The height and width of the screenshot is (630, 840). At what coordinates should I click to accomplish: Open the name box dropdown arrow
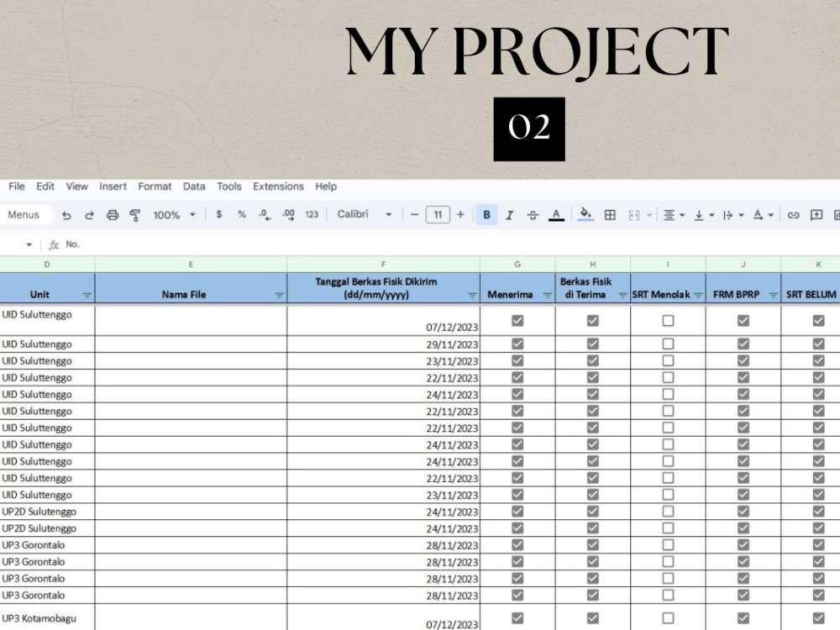29,244
